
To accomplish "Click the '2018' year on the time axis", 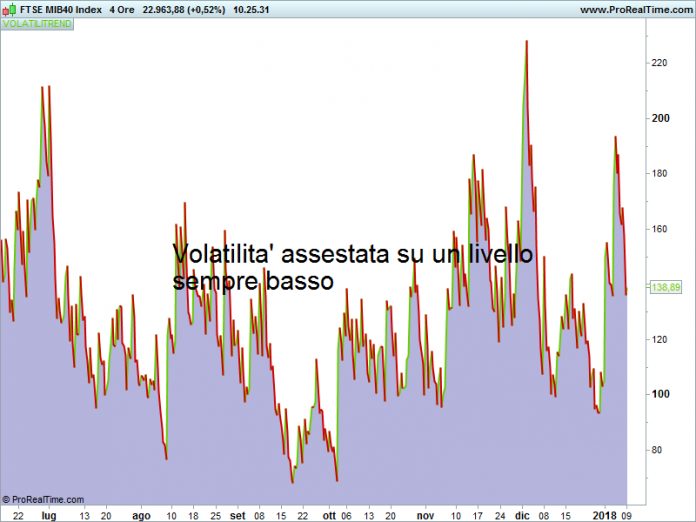I will pyautogui.click(x=605, y=515).
